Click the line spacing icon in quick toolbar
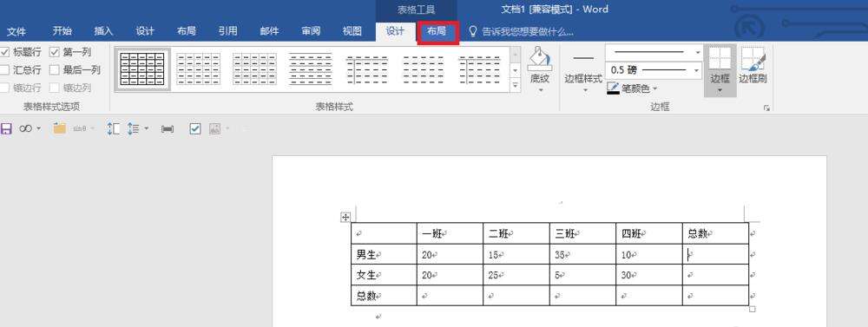This screenshot has width=868, height=327. coord(134,129)
